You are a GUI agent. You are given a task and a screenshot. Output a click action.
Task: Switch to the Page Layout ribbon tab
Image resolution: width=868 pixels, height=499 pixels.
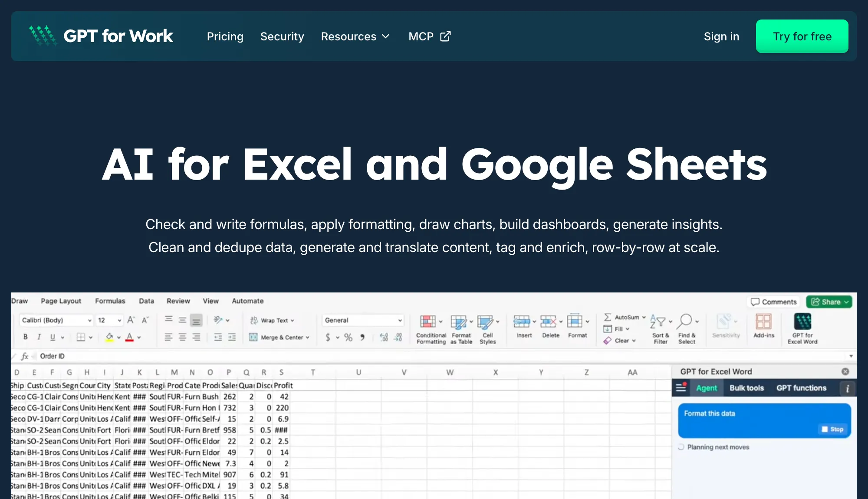[61, 301]
